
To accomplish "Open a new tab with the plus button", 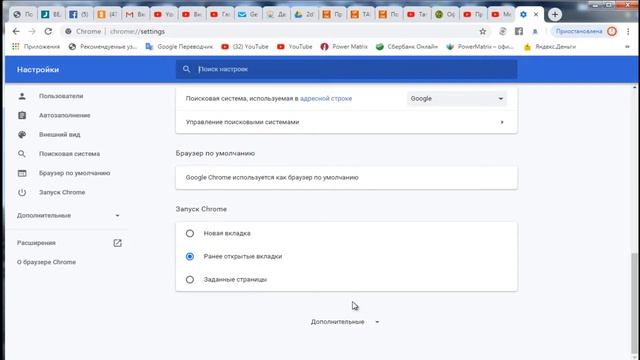I will coord(555,15).
